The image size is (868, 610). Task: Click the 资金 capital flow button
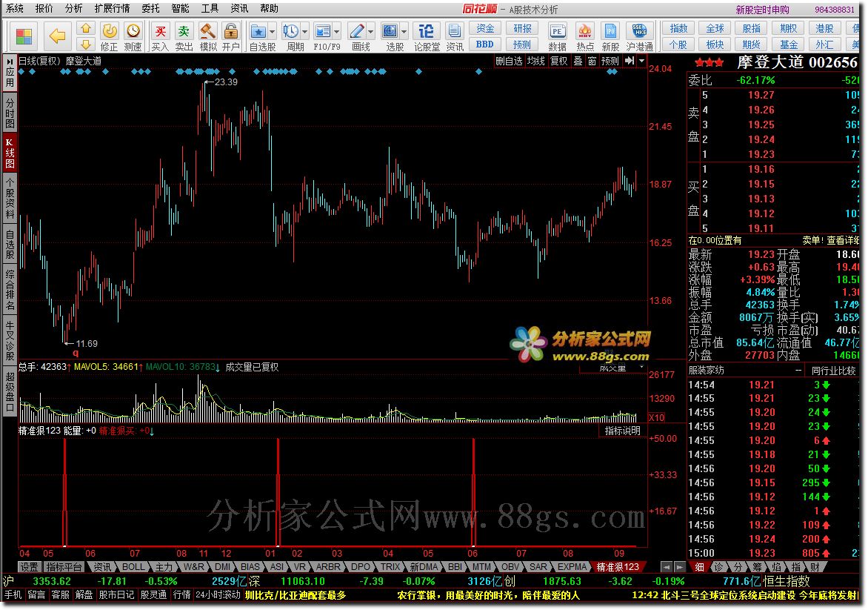(486, 28)
